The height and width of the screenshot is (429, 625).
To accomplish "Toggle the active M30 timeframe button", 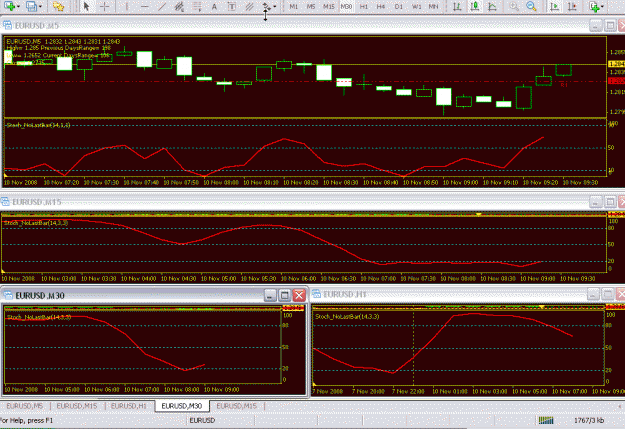I will (346, 6).
